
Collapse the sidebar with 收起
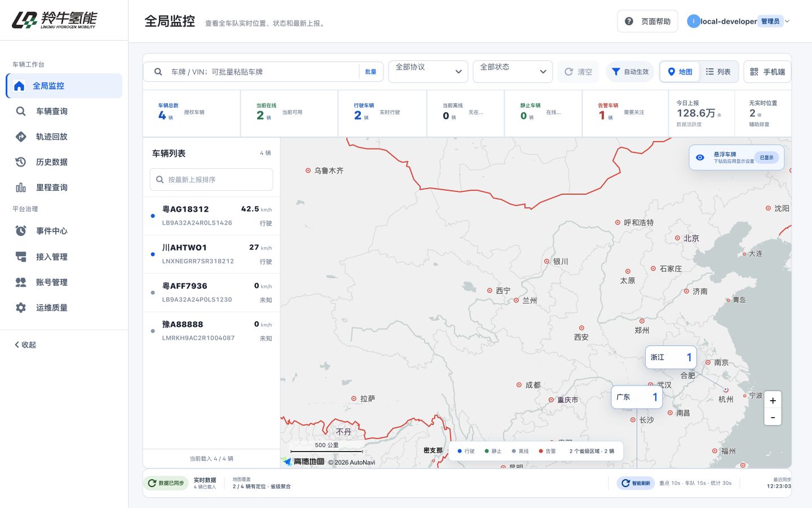(x=25, y=345)
